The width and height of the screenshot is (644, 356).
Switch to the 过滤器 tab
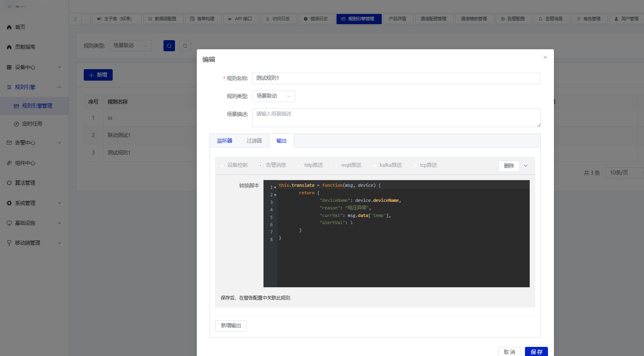click(x=254, y=141)
